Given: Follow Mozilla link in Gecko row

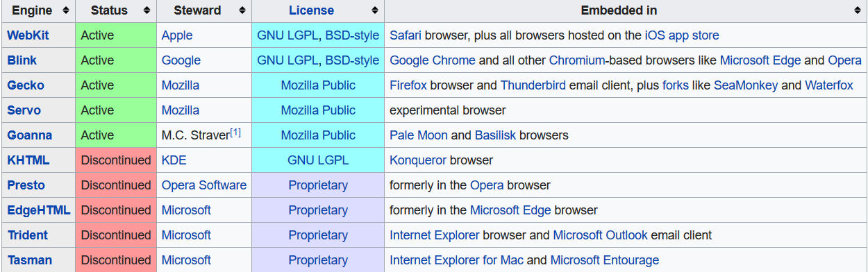Looking at the screenshot, I should pos(181,85).
